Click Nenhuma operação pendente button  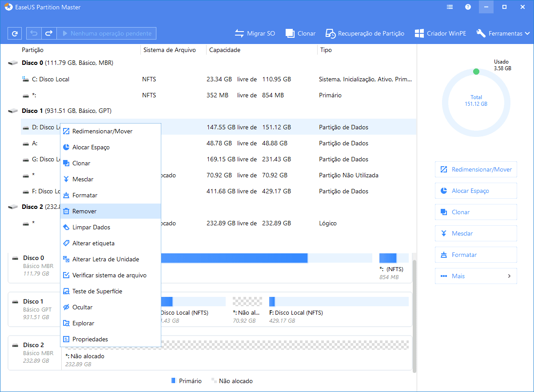pyautogui.click(x=106, y=33)
